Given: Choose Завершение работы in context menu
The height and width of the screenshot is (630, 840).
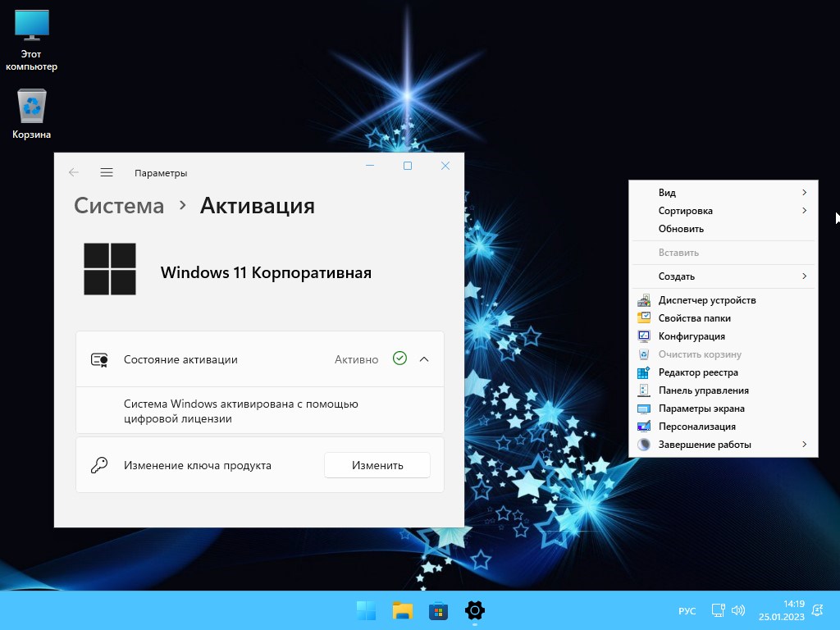Looking at the screenshot, I should point(724,445).
